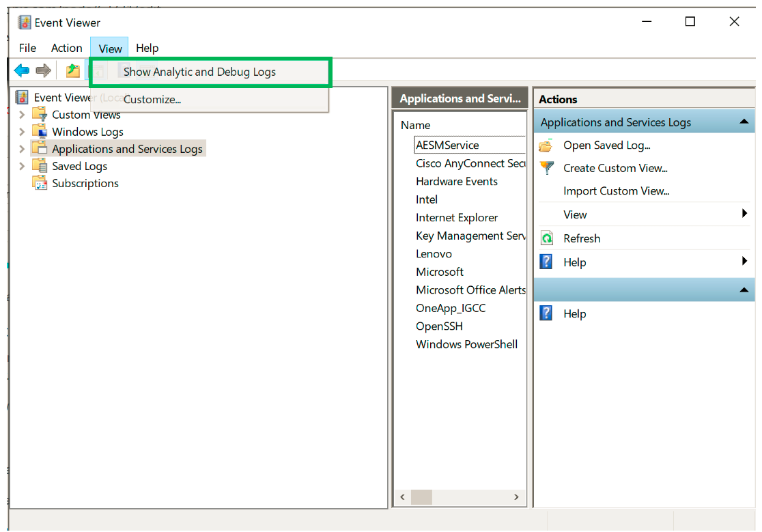The image size is (762, 532).
Task: Select the OpenSSH log entry
Action: click(x=439, y=326)
